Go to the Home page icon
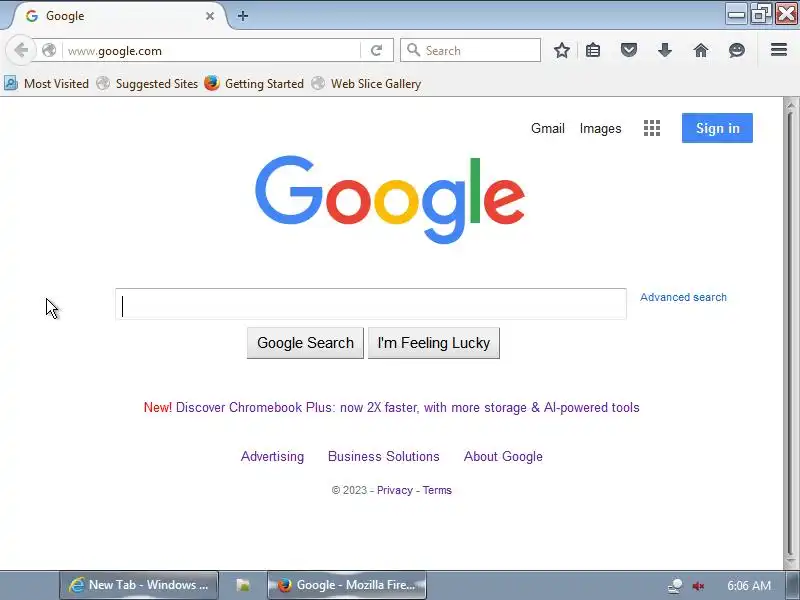800x600 pixels. [x=701, y=50]
